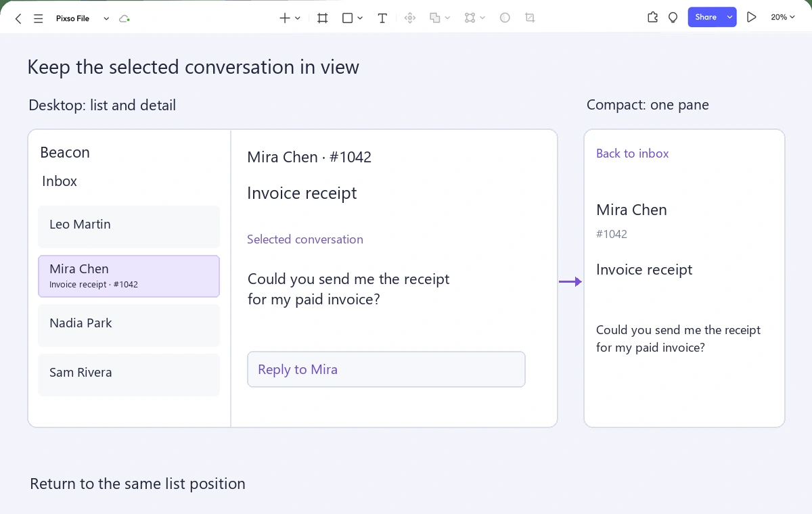The height and width of the screenshot is (514, 812).
Task: Click the Invoice receipt title in desktop detail
Action: pos(302,193)
